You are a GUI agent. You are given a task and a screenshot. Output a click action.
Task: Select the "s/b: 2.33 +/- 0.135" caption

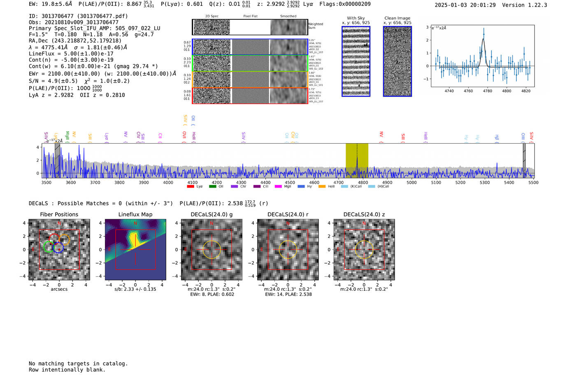click(135, 289)
